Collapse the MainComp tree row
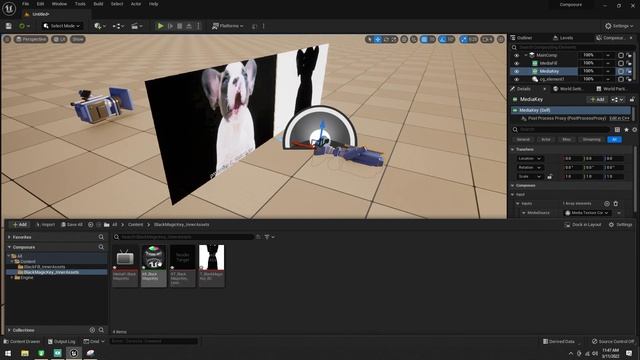The image size is (640, 360). [526, 55]
